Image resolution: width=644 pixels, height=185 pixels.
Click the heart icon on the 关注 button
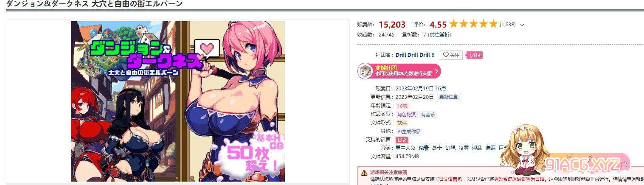[445, 55]
